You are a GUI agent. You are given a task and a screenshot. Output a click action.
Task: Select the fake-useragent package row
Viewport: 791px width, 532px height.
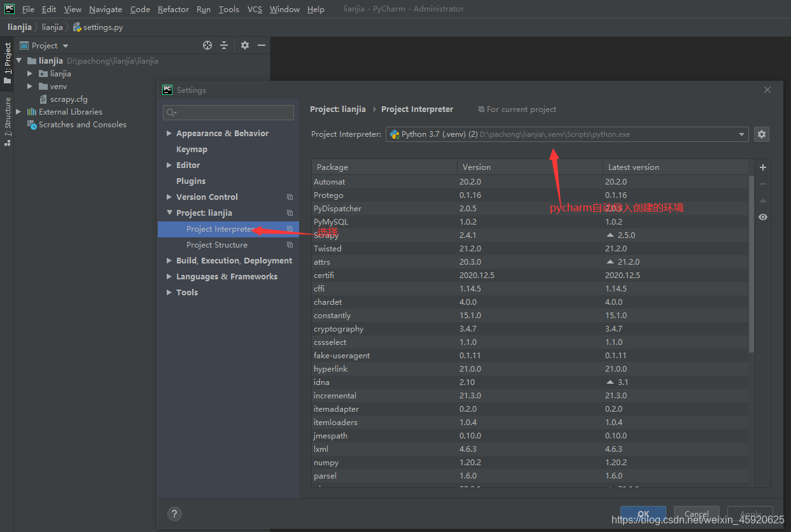pos(530,356)
